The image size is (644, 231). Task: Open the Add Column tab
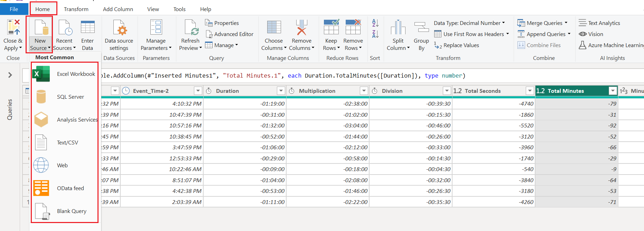tap(118, 9)
